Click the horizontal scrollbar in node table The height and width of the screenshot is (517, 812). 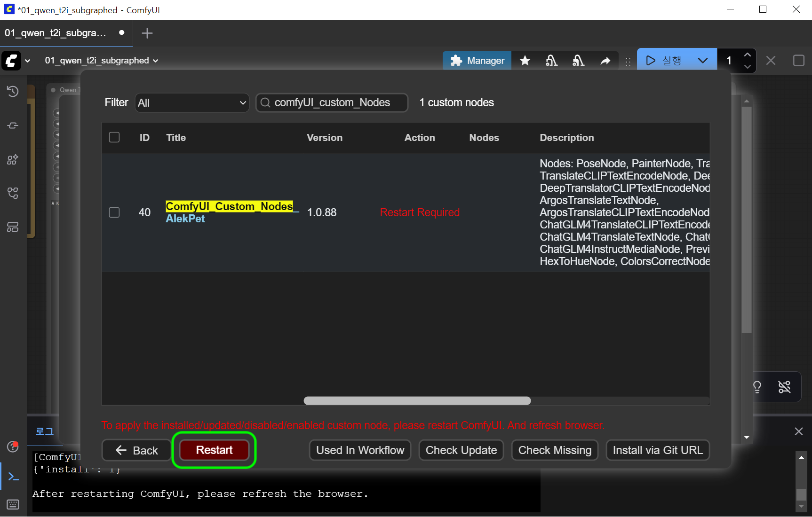point(417,401)
